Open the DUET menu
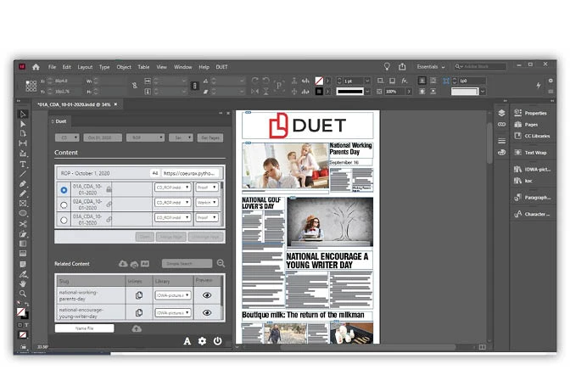The height and width of the screenshot is (392, 570). (x=221, y=67)
